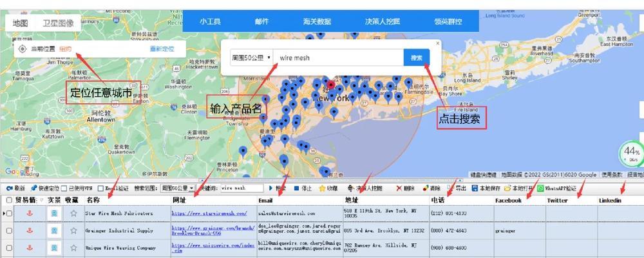Tick the select-all checkbox in the table header
The height and width of the screenshot is (258, 644).
[9, 200]
